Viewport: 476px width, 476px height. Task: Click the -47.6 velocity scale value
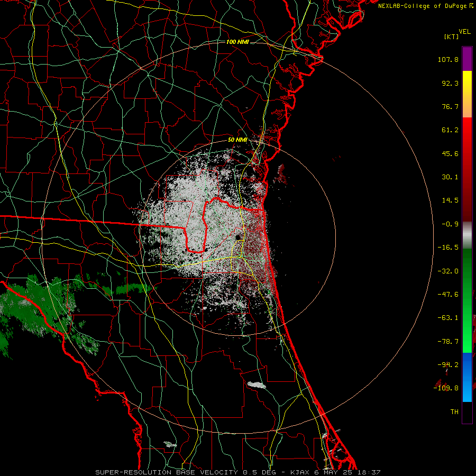click(448, 295)
